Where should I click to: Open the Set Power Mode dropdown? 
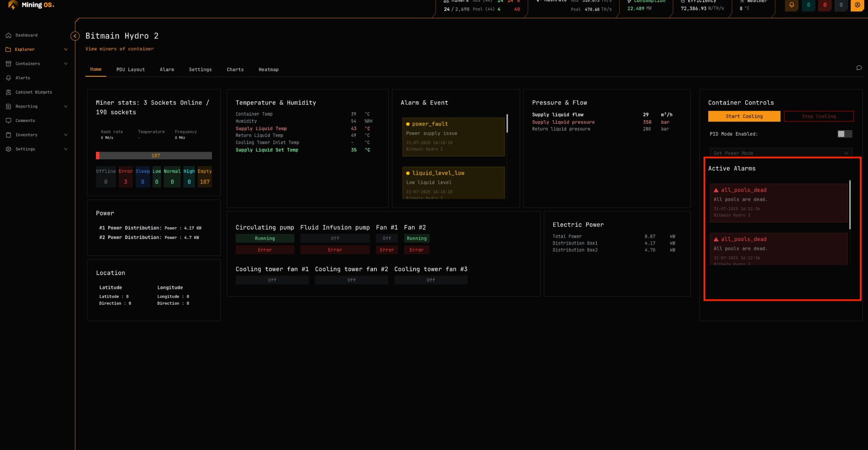coord(781,153)
